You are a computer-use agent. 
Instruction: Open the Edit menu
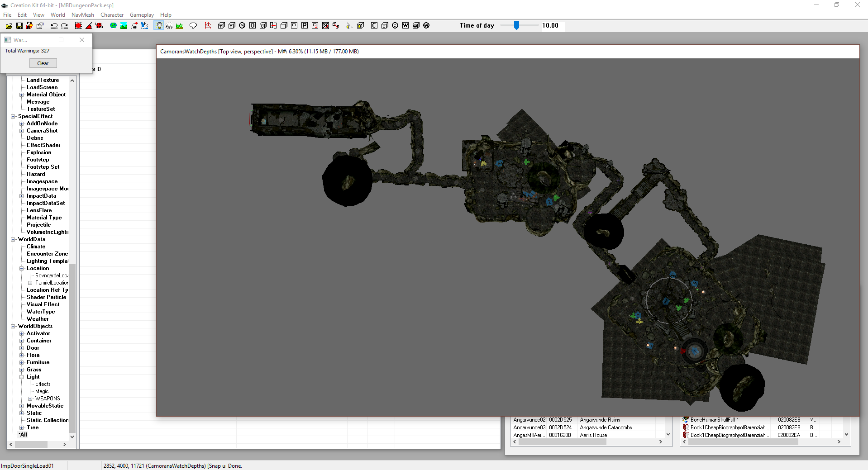click(22, 15)
